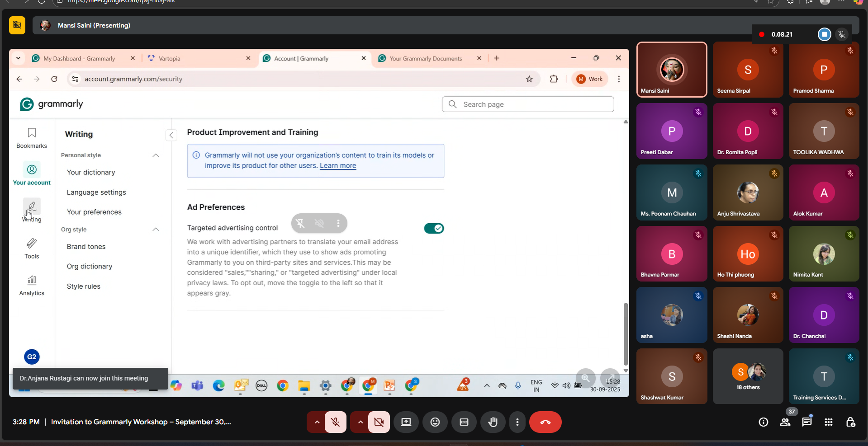This screenshot has height=446, width=868.
Task: Open Brand tones settings
Action: (86, 247)
